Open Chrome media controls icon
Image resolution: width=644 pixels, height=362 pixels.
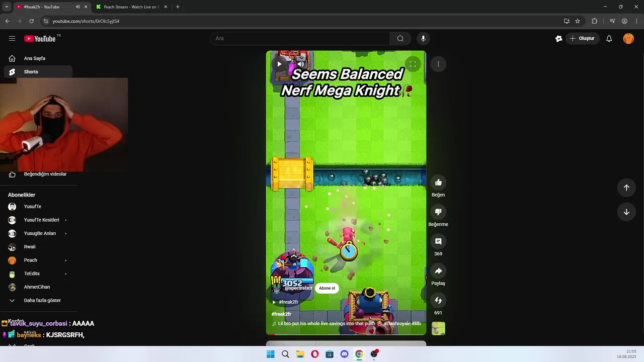(x=612, y=21)
